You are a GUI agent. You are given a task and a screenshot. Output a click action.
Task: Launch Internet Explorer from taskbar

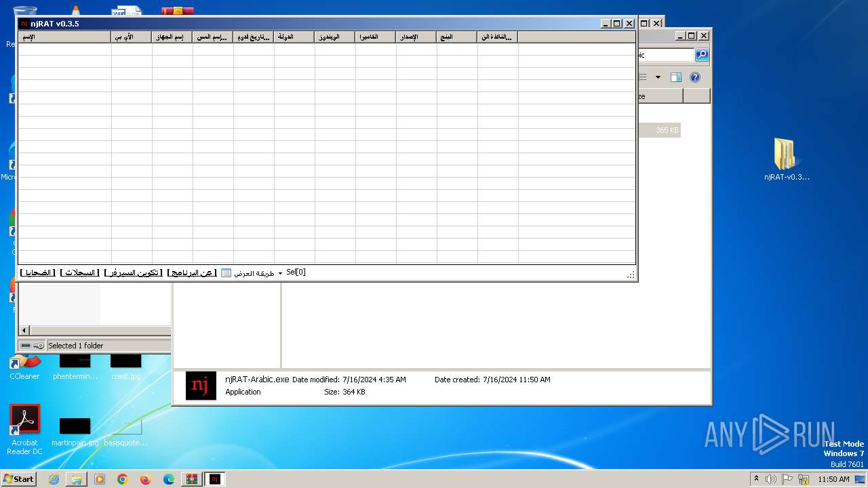point(54,479)
